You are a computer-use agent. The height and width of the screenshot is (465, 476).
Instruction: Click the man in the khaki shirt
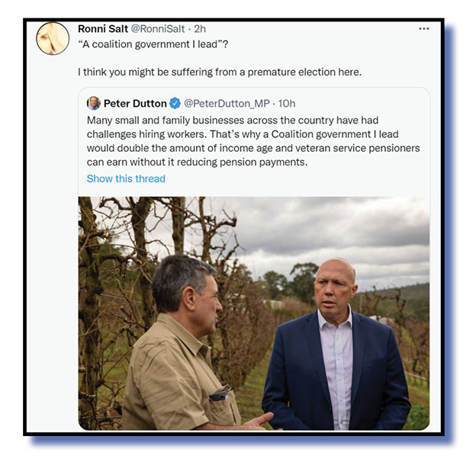coord(183,358)
